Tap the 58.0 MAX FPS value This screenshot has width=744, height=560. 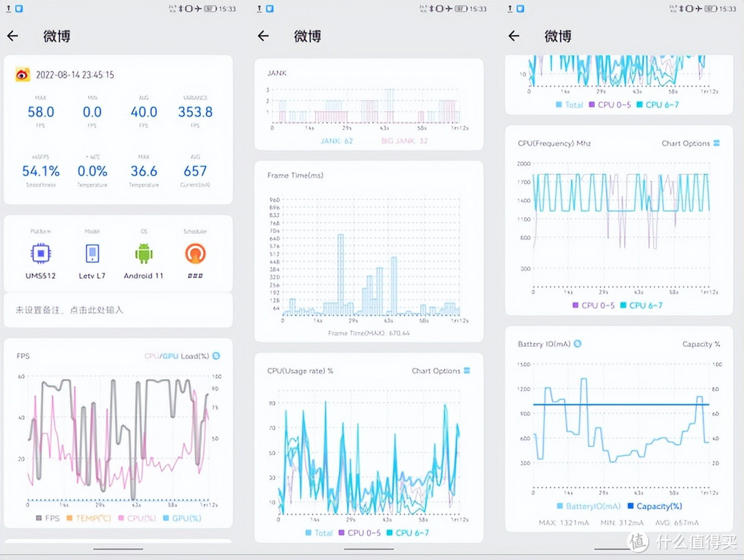coord(41,112)
